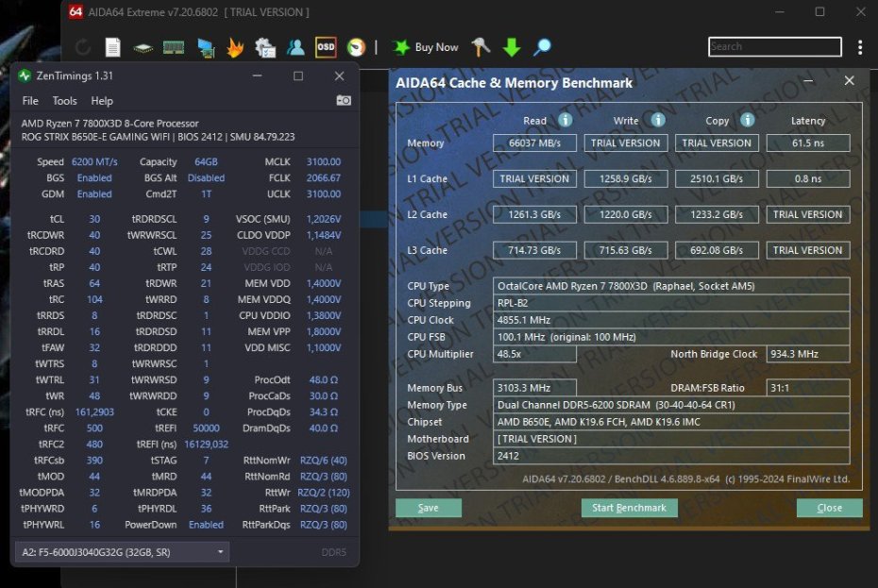Click the Copy info icon
The width and height of the screenshot is (878, 588).
coord(747,121)
